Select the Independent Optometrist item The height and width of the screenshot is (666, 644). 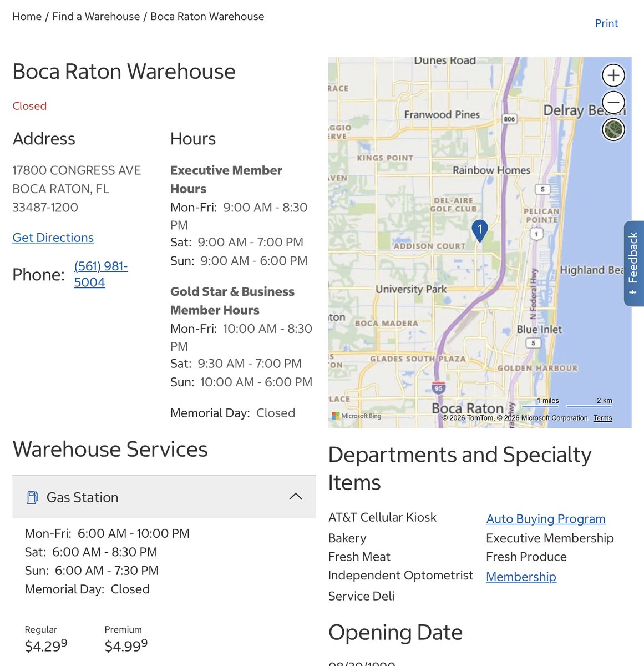[400, 575]
